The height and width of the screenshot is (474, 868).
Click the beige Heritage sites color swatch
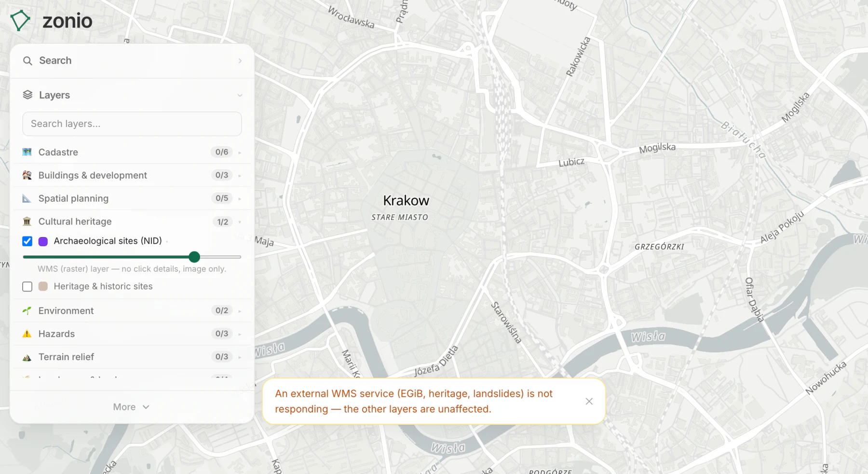tap(43, 286)
